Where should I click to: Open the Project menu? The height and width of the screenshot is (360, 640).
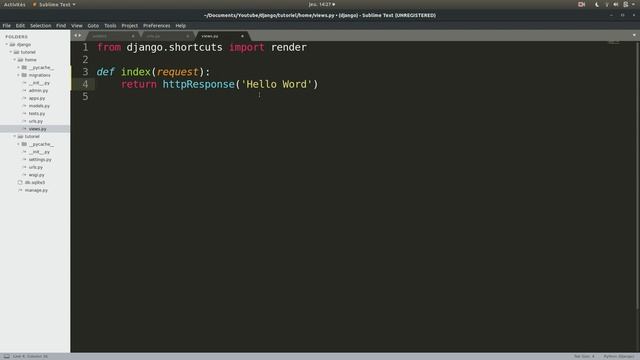pyautogui.click(x=129, y=26)
